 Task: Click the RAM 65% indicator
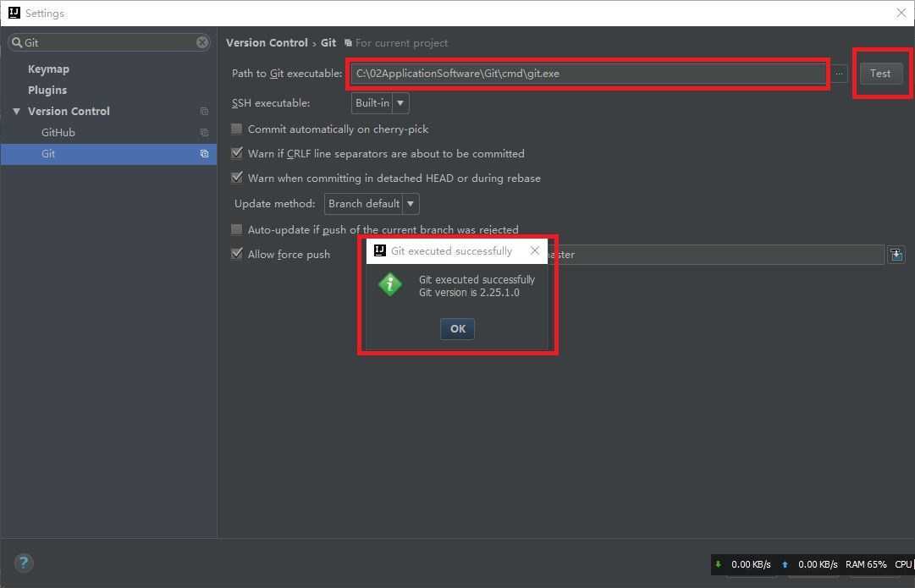click(866, 564)
